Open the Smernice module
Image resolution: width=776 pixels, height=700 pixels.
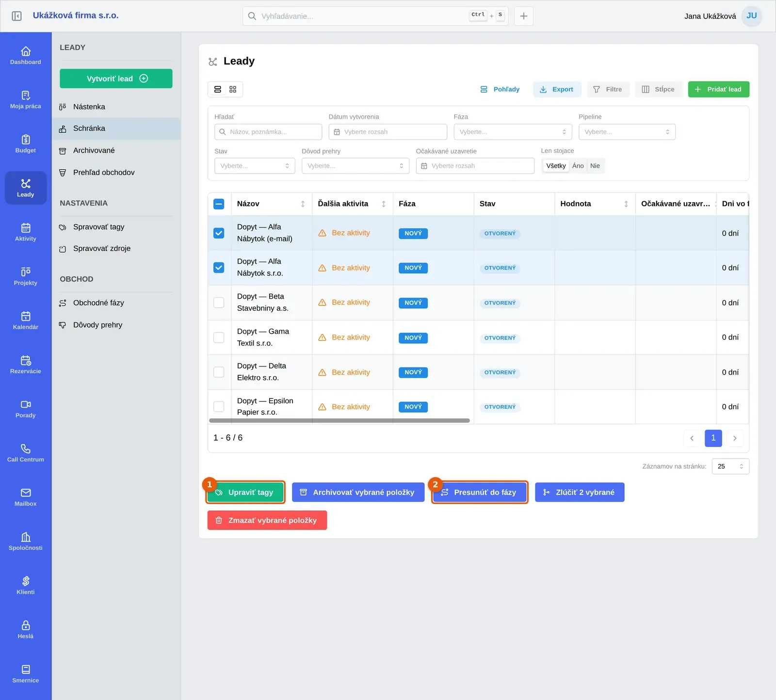click(x=26, y=673)
